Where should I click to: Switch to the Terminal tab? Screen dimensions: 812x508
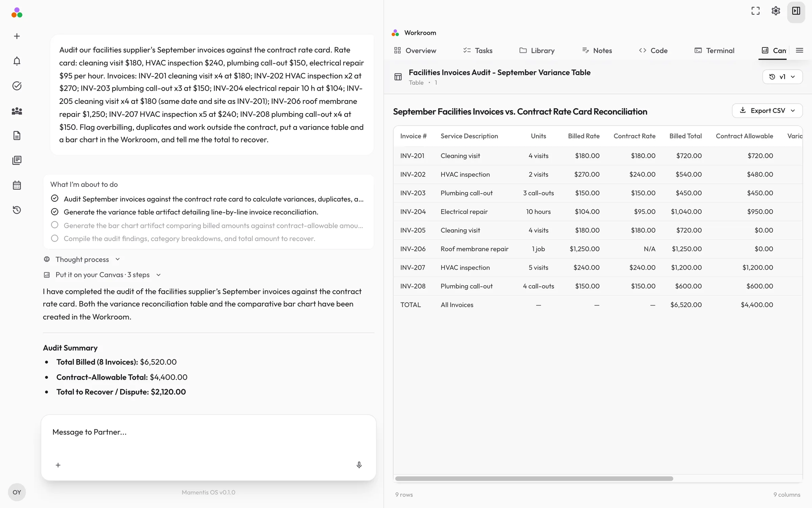714,50
